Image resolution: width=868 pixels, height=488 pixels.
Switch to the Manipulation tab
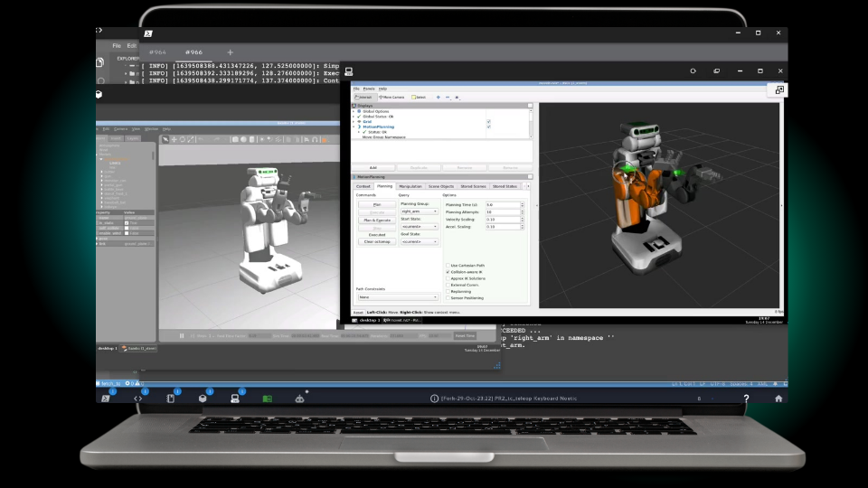pyautogui.click(x=410, y=186)
